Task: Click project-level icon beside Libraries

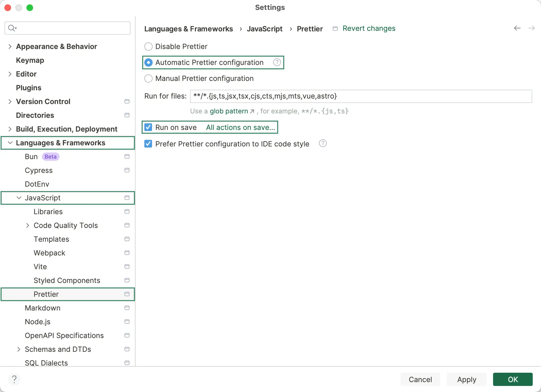Action: [x=127, y=211]
